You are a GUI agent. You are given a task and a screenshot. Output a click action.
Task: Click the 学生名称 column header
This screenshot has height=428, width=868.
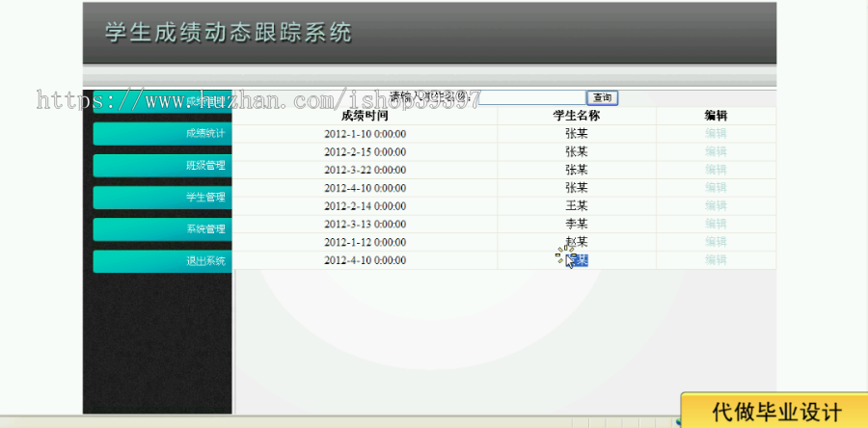[x=577, y=116]
